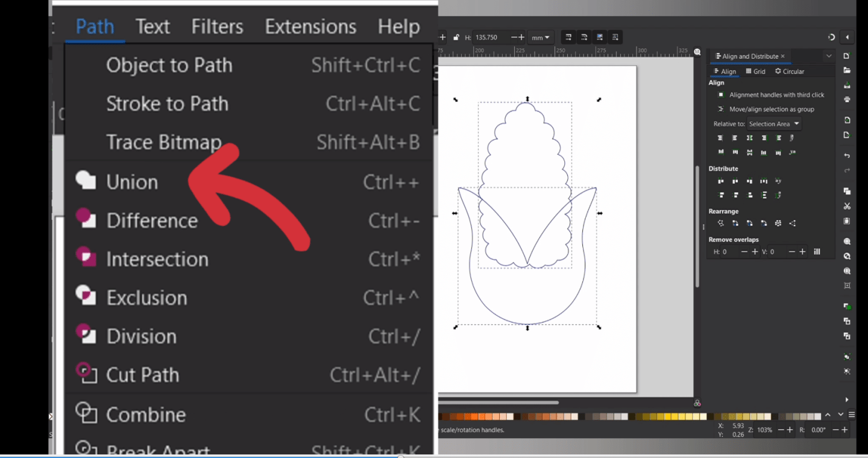The image size is (868, 458).
Task: Open the mm units dropdown
Action: click(x=540, y=37)
